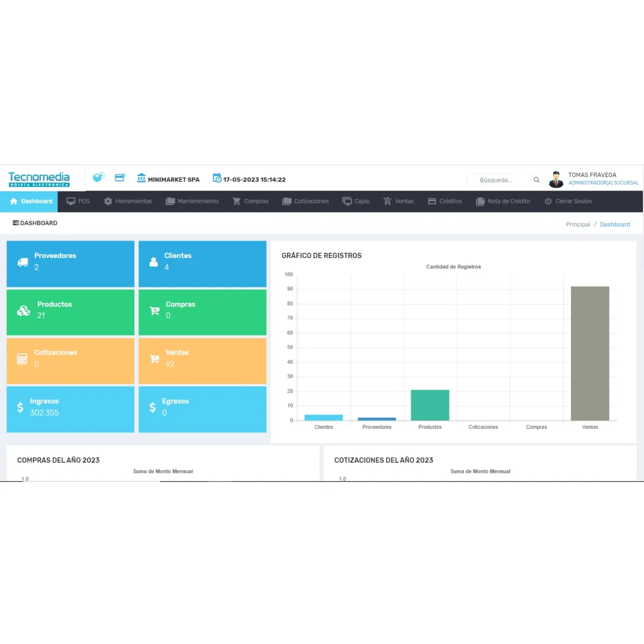The image size is (644, 644).
Task: Click the Ventas bar in the registros chart
Action: click(590, 352)
